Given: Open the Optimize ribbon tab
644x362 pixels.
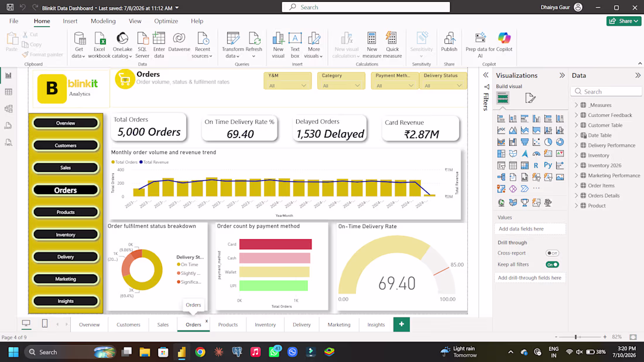Looking at the screenshot, I should [x=166, y=21].
